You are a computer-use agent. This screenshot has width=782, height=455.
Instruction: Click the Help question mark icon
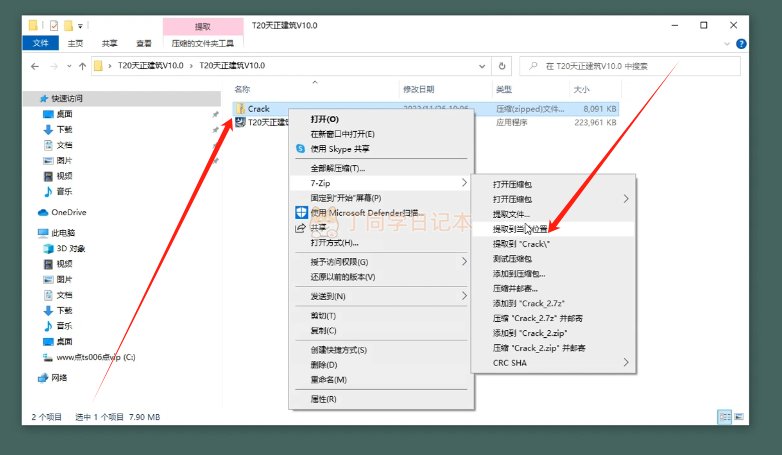[x=741, y=44]
